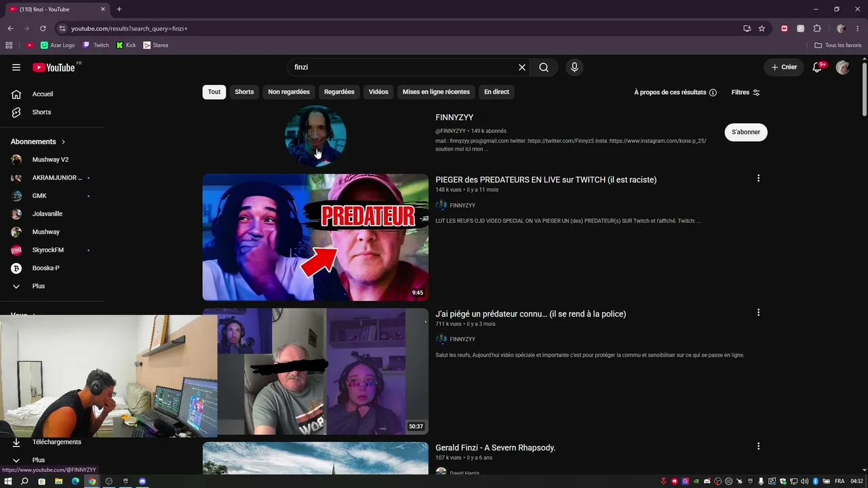Filter by Regardées chip

click(x=339, y=92)
